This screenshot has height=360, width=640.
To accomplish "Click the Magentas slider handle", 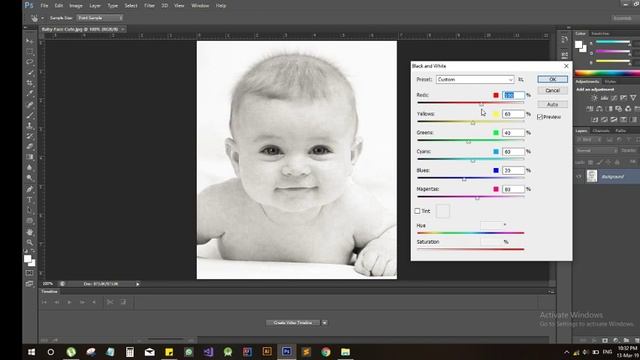I will coord(477,198).
